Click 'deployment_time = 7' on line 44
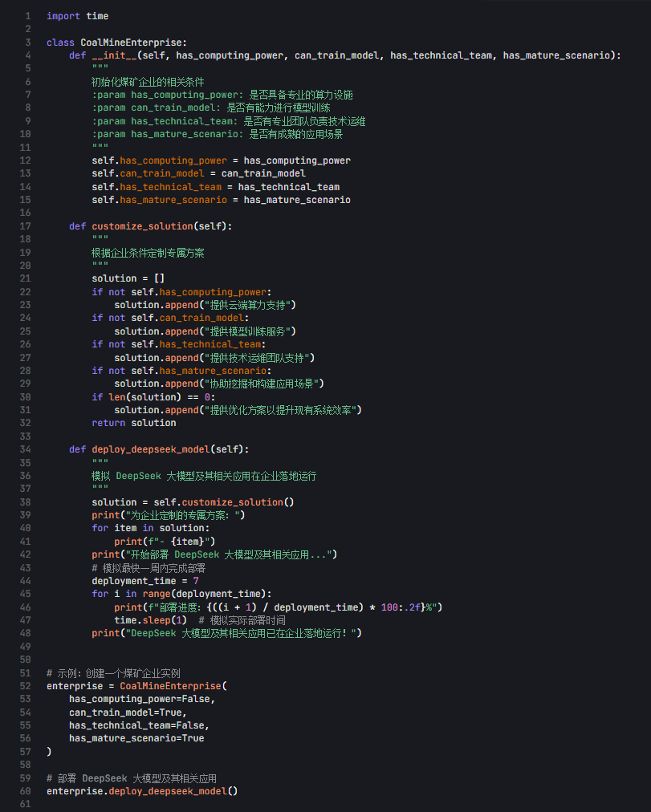The width and height of the screenshot is (651, 812). click(145, 581)
